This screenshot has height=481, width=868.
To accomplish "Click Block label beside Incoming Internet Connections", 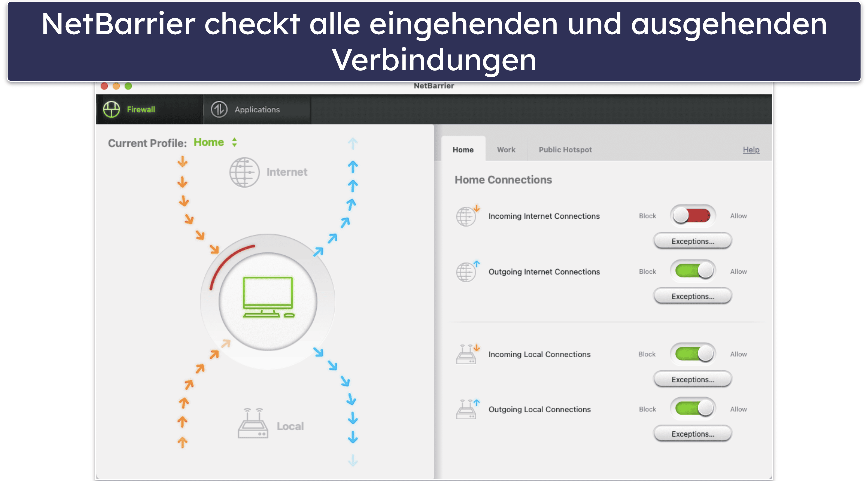I will point(647,216).
